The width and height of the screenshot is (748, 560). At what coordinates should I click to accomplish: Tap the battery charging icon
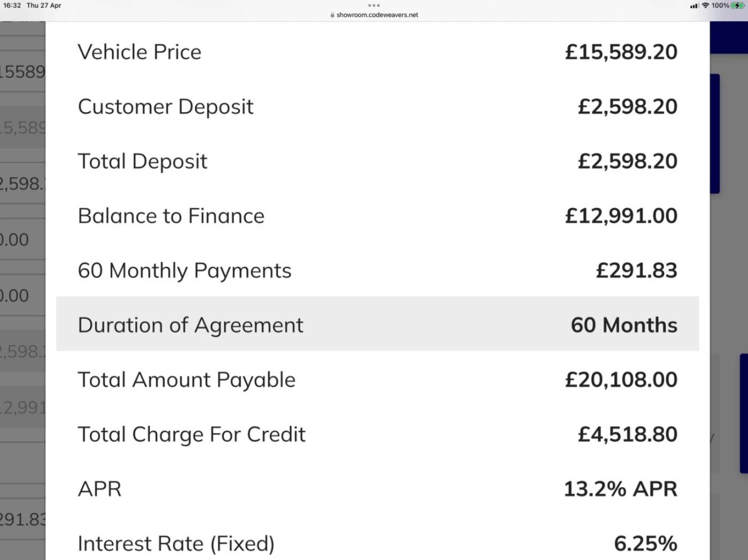click(738, 5)
